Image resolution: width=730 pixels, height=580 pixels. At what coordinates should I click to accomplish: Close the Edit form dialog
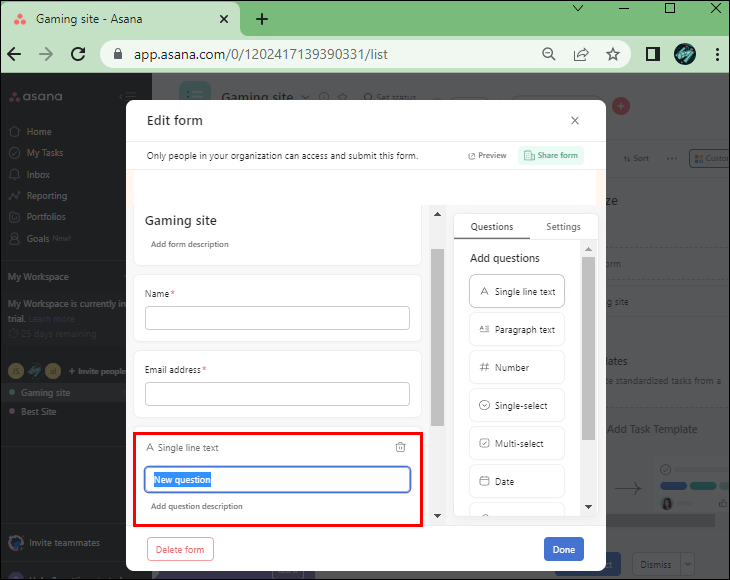[x=575, y=121]
